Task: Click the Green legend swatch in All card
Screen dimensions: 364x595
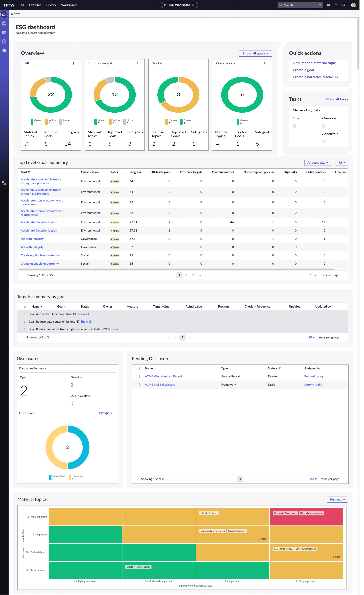Action: [x=32, y=122]
